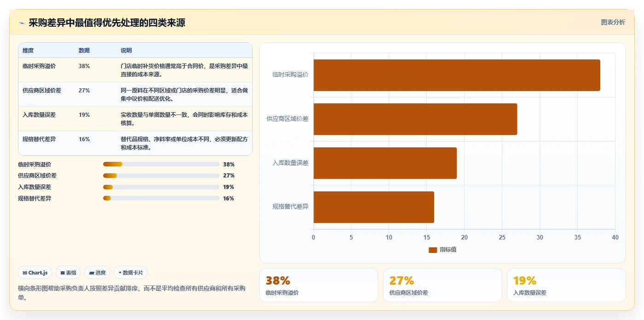Viewport: 644px width, 320px height.
Task: Click the 规格替代差异 chart bar
Action: tap(374, 207)
